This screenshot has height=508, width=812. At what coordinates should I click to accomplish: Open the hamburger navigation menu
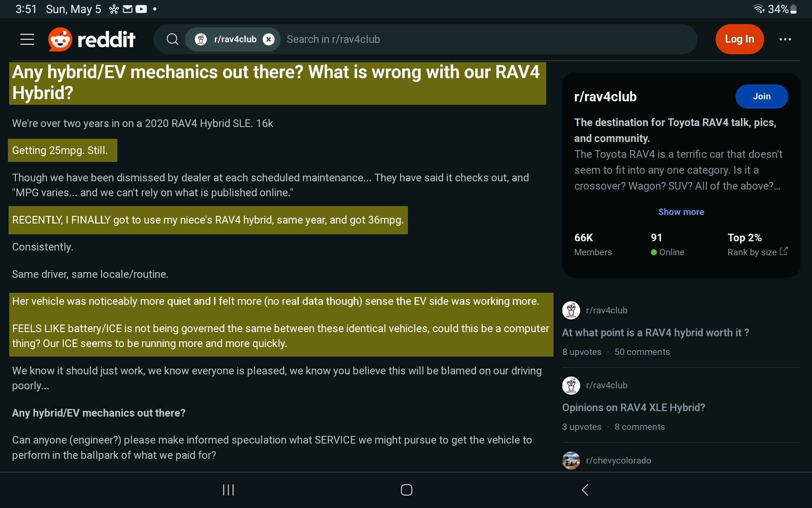point(27,39)
